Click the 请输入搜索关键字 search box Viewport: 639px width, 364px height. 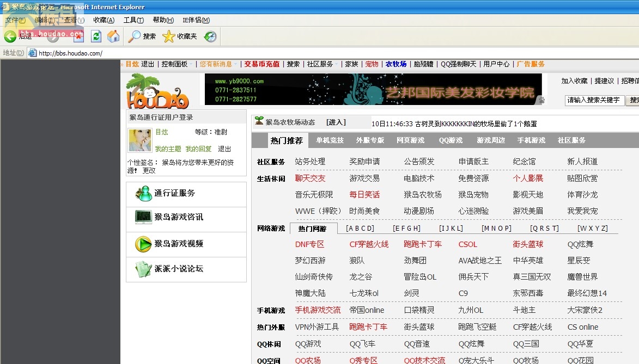(x=594, y=100)
